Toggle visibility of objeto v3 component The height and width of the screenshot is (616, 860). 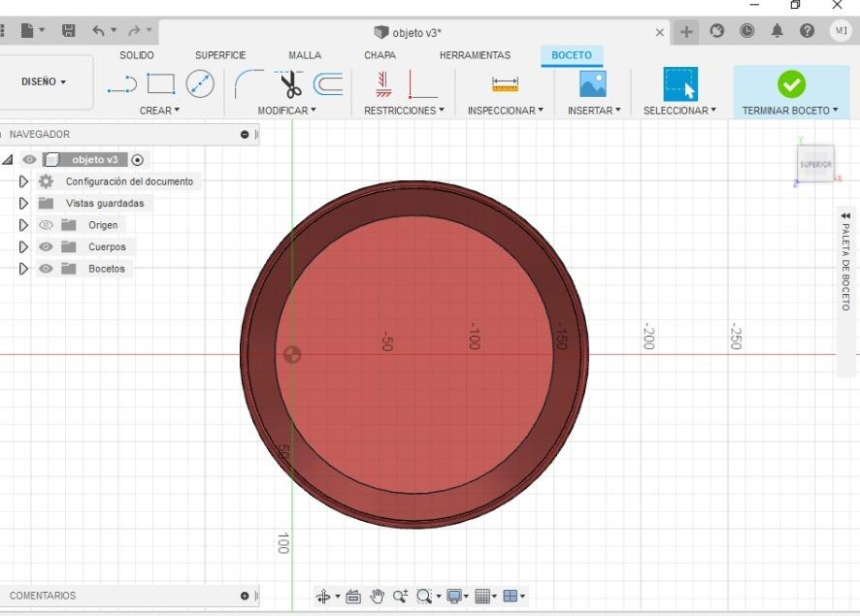(x=30, y=159)
